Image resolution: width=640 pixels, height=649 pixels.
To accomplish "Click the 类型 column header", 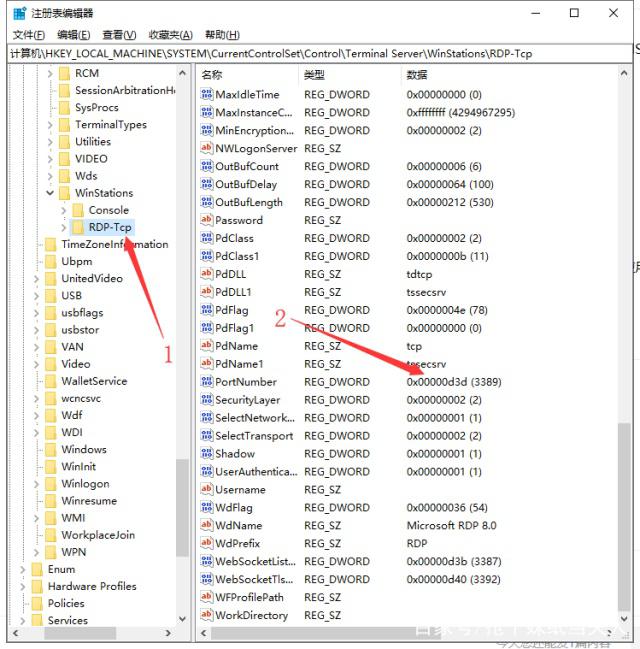I will 315,75.
